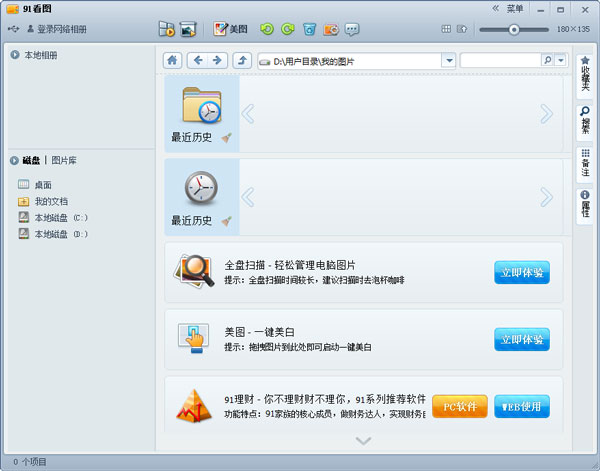Click the clock 最近历史 icon
This screenshot has width=600, height=471.
coord(201,188)
